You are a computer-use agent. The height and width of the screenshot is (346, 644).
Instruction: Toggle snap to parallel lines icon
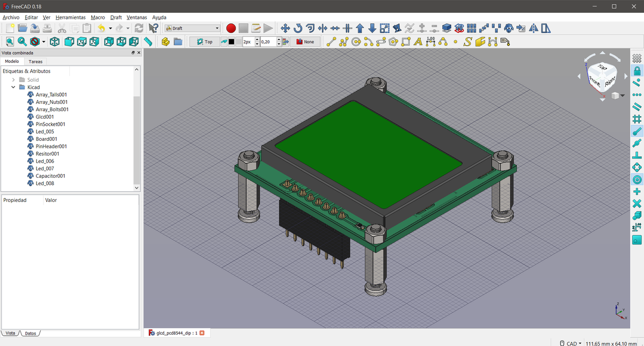click(x=637, y=106)
